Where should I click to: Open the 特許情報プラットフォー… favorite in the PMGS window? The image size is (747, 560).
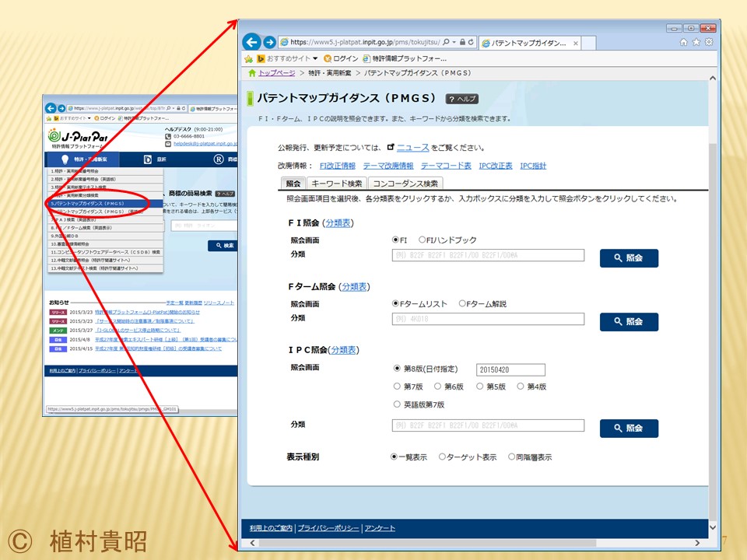coord(405,58)
